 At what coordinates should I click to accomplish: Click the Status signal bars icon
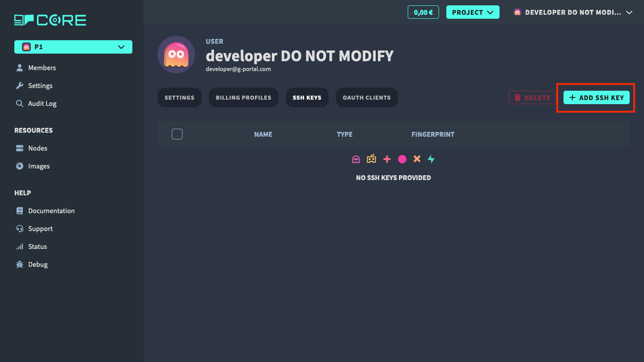(x=20, y=247)
